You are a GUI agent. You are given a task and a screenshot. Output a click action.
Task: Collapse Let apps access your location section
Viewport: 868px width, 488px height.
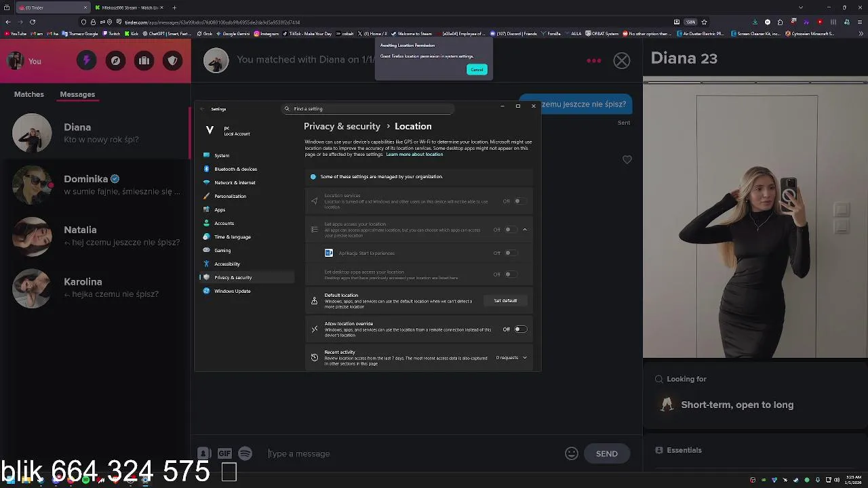click(525, 230)
